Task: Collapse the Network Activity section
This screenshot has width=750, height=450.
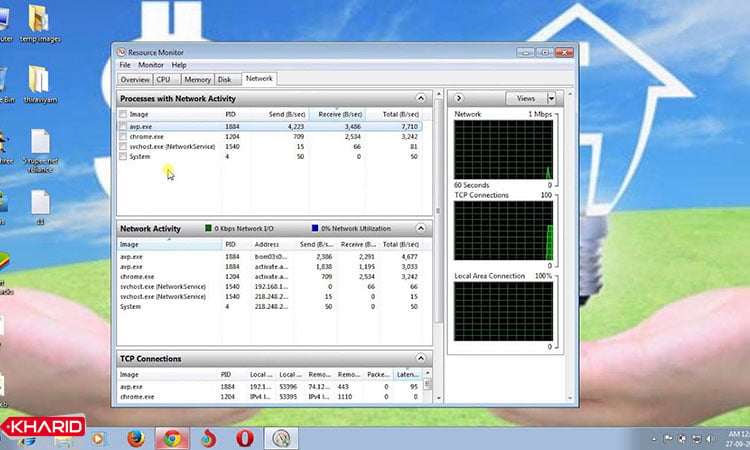Action: point(420,228)
